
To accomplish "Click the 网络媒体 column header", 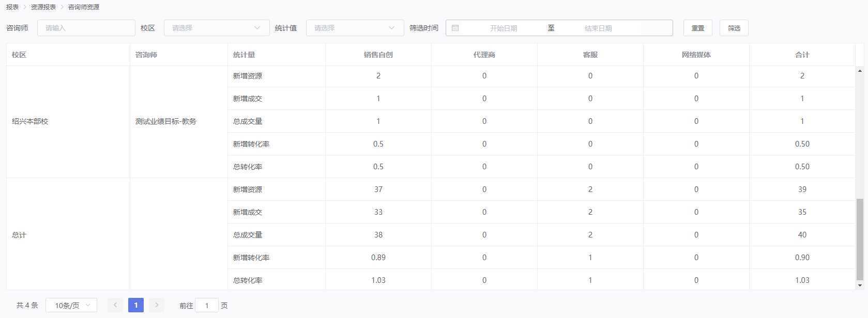I will click(696, 55).
